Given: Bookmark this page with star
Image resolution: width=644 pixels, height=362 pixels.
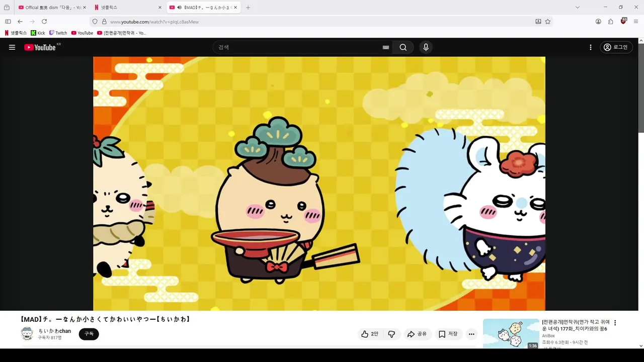Looking at the screenshot, I should click(548, 22).
